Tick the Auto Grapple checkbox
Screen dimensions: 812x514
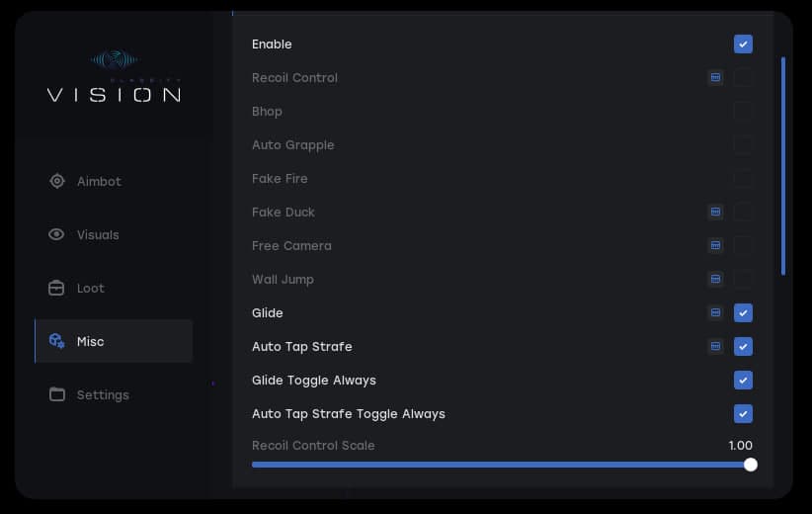[743, 145]
